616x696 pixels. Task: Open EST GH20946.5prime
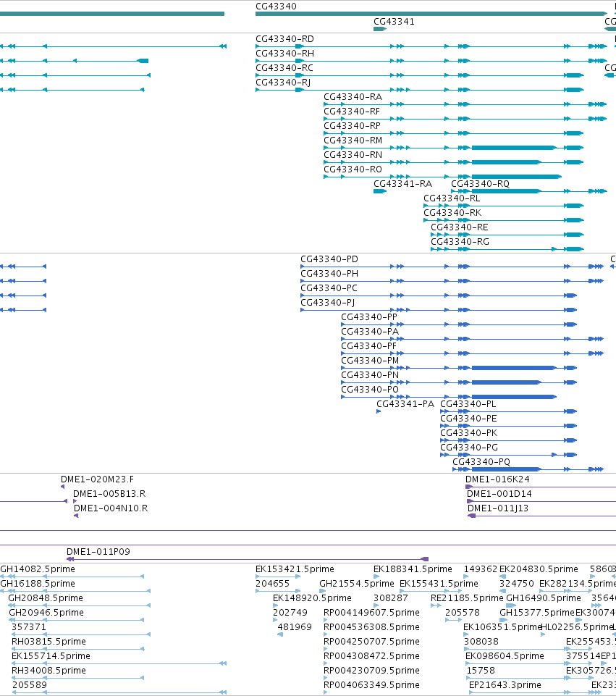46,613
